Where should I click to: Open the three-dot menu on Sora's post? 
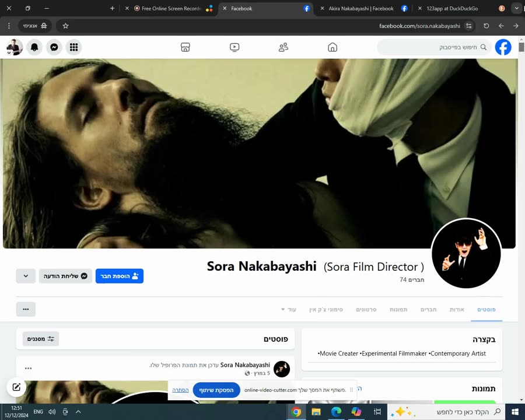[x=28, y=368]
